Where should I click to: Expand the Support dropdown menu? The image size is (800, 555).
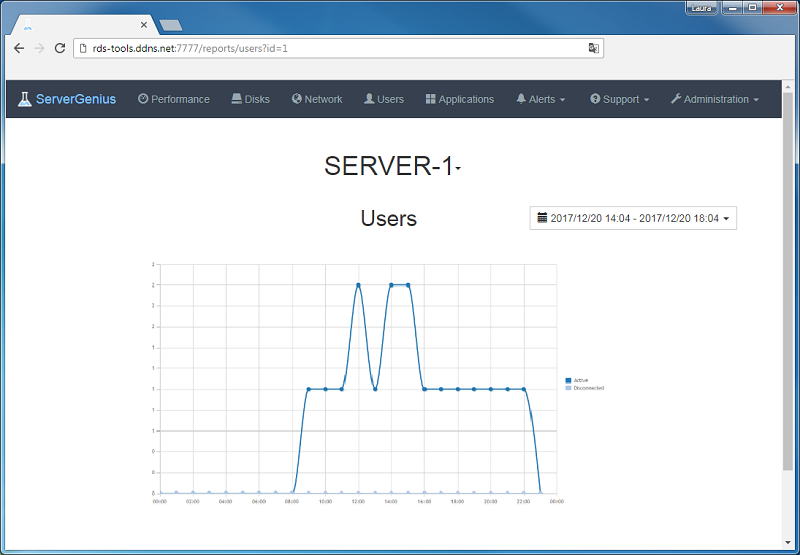pos(620,99)
